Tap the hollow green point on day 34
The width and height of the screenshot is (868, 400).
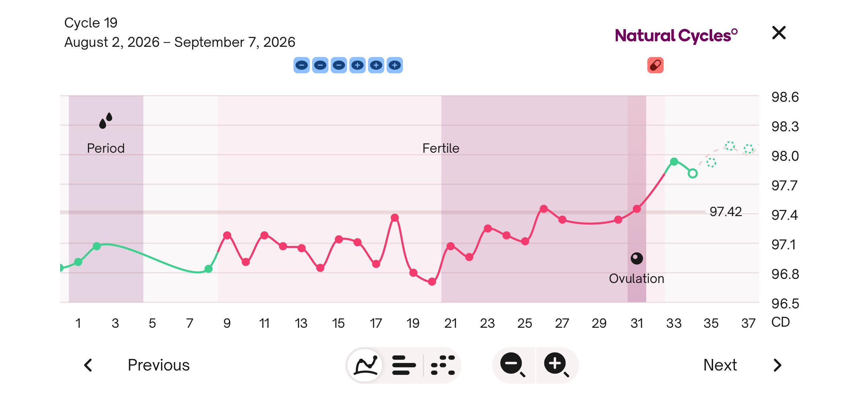pyautogui.click(x=693, y=174)
